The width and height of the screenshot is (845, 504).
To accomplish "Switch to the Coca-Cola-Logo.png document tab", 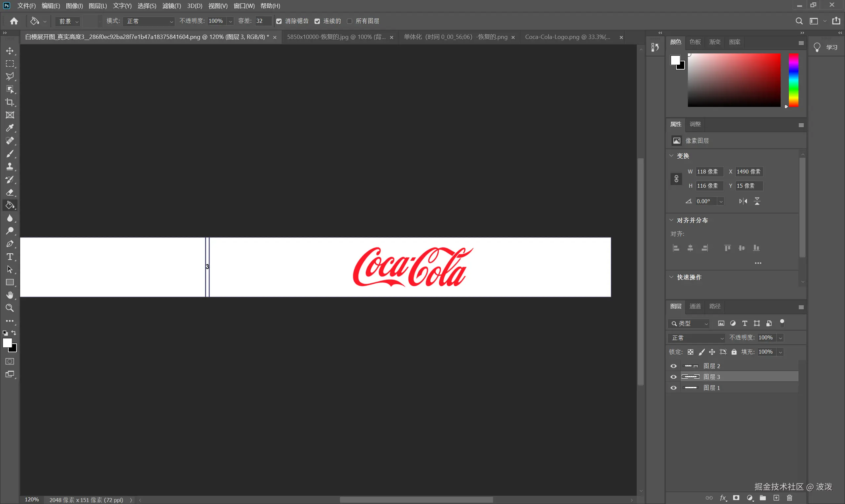I will (x=567, y=37).
